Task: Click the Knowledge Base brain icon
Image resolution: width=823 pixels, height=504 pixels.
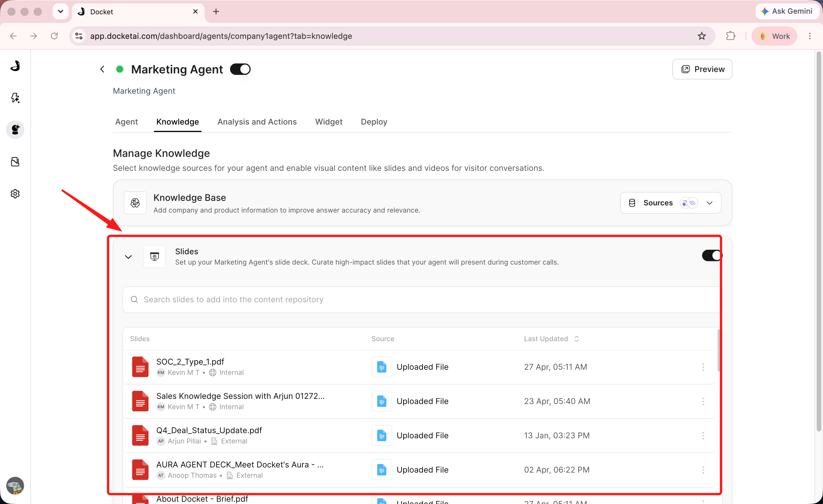Action: [x=135, y=203]
